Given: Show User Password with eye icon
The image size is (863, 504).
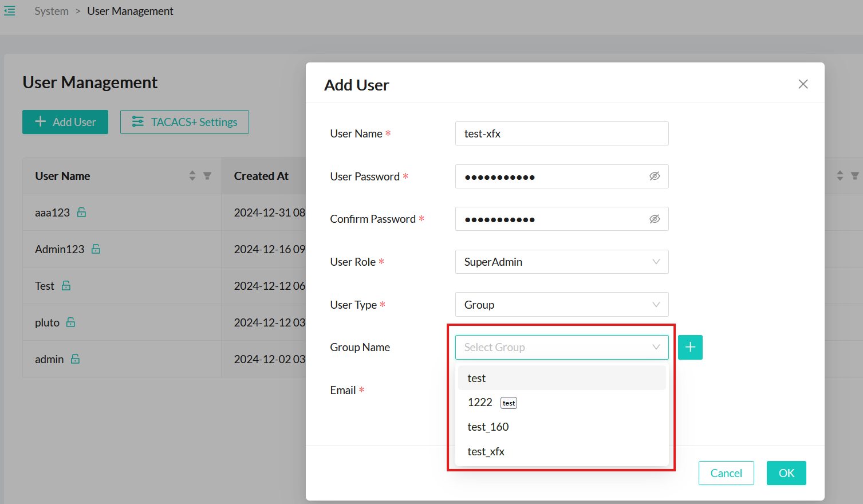Looking at the screenshot, I should (655, 176).
